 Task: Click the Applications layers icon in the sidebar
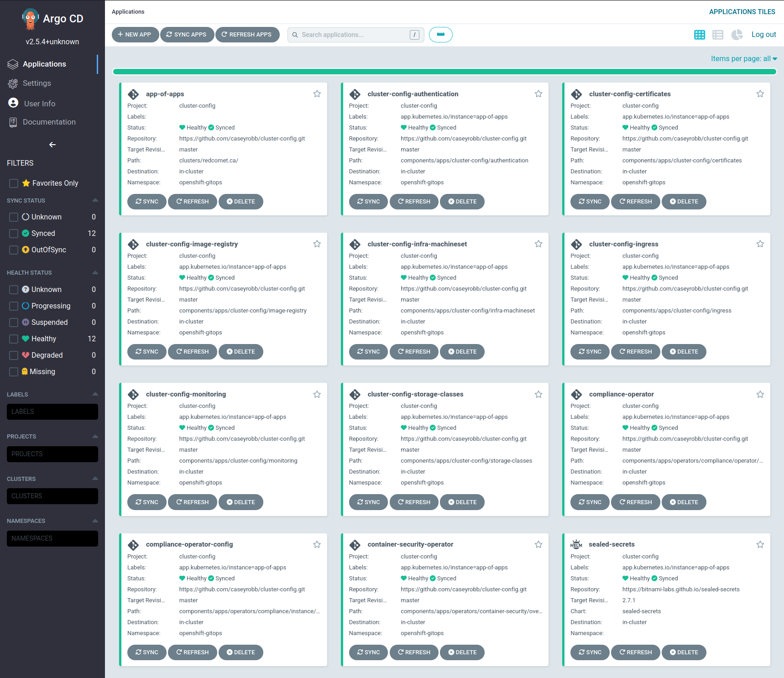[13, 64]
